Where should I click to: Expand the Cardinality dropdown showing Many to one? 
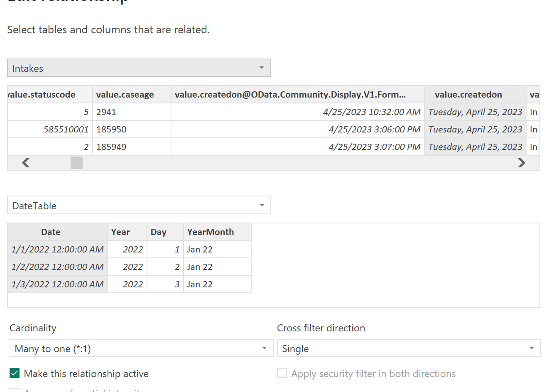[141, 348]
